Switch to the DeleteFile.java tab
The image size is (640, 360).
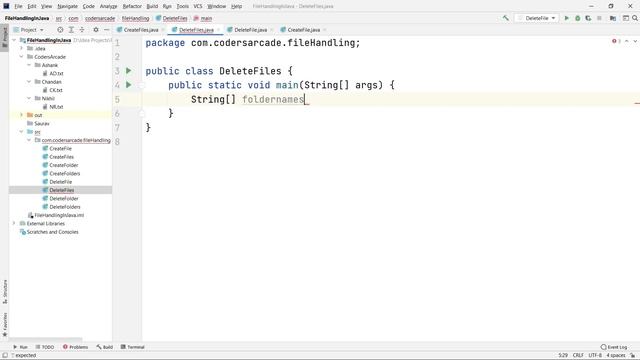(251, 30)
